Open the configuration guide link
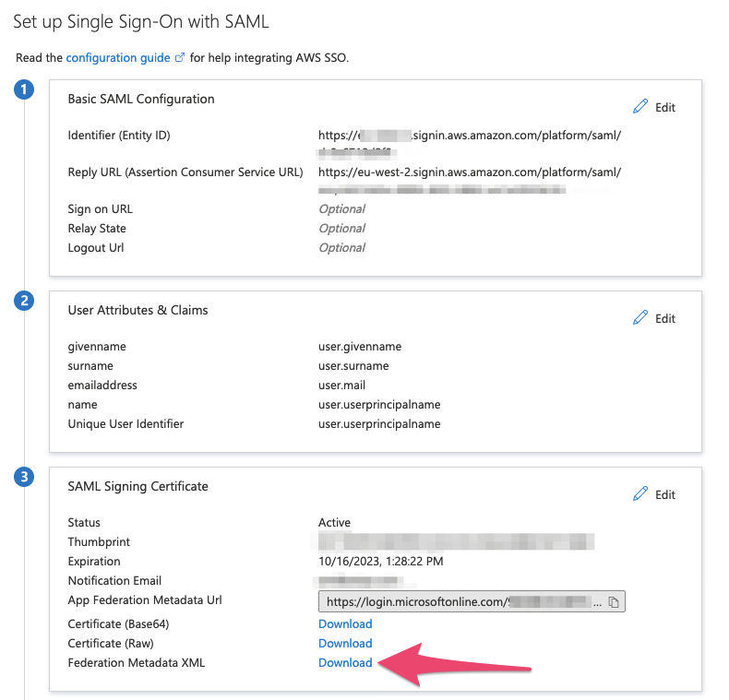This screenshot has height=700, width=729. (x=118, y=57)
